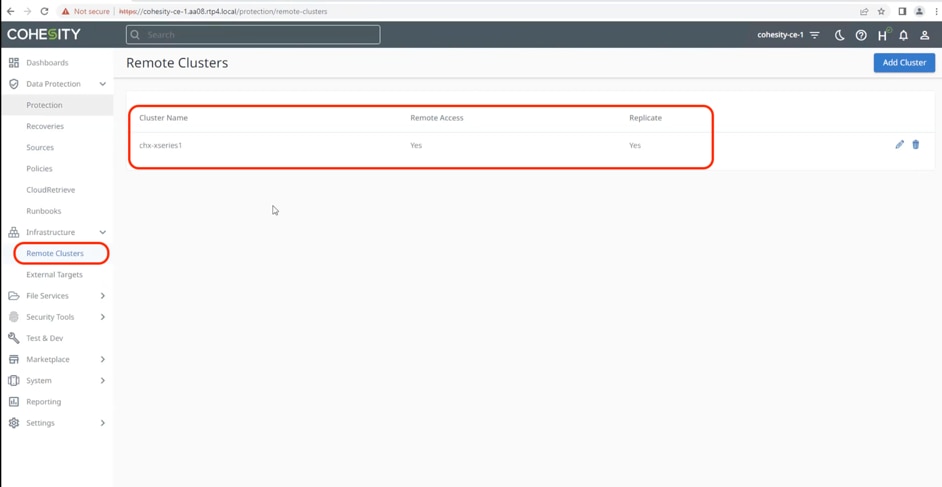Reload the page in browser
This screenshot has width=942, height=487.
pyautogui.click(x=44, y=11)
